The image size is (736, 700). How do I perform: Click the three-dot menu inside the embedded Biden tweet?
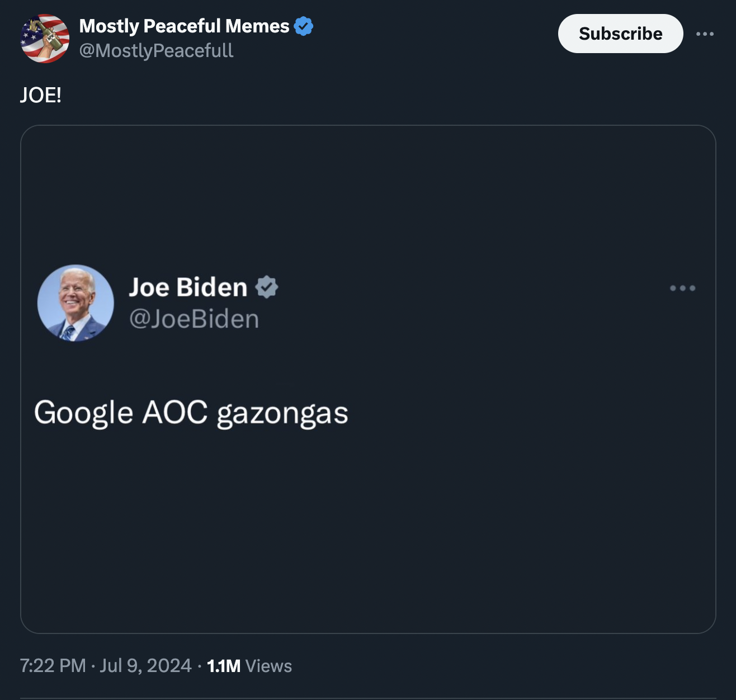tap(682, 288)
